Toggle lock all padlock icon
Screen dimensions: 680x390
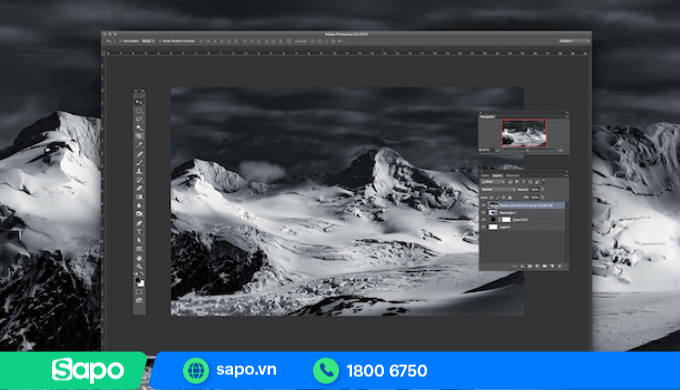tap(510, 198)
